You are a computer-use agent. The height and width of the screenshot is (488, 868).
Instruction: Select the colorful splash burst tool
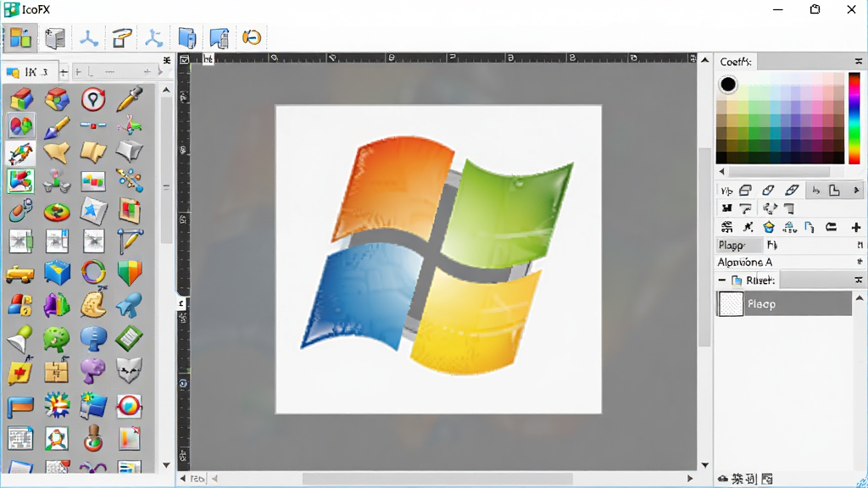[57, 405]
